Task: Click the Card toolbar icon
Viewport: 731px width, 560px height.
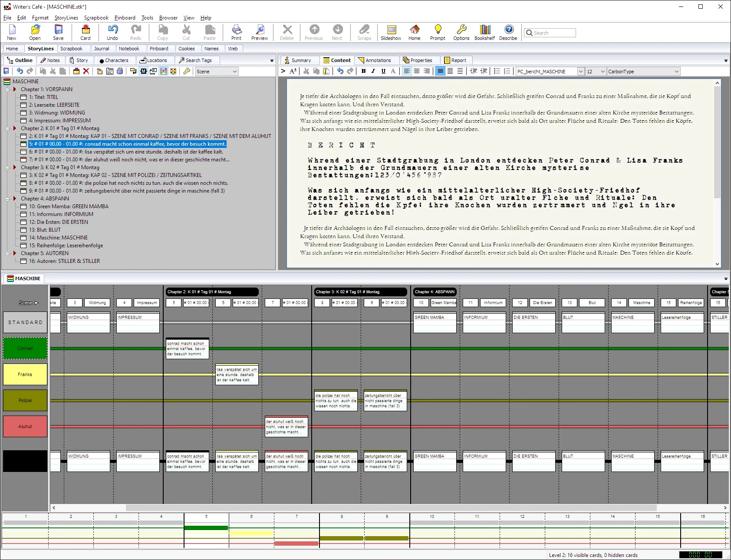Action: click(x=86, y=33)
